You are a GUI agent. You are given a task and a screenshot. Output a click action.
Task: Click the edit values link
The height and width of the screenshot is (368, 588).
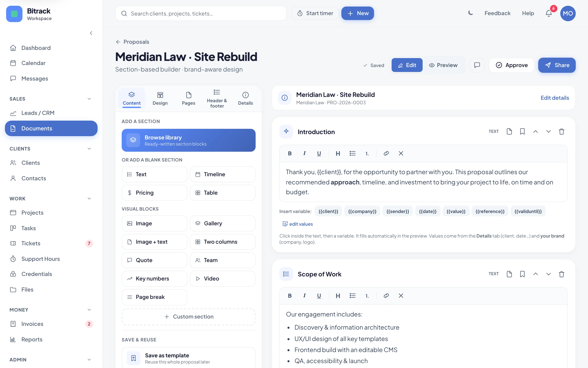coord(298,224)
